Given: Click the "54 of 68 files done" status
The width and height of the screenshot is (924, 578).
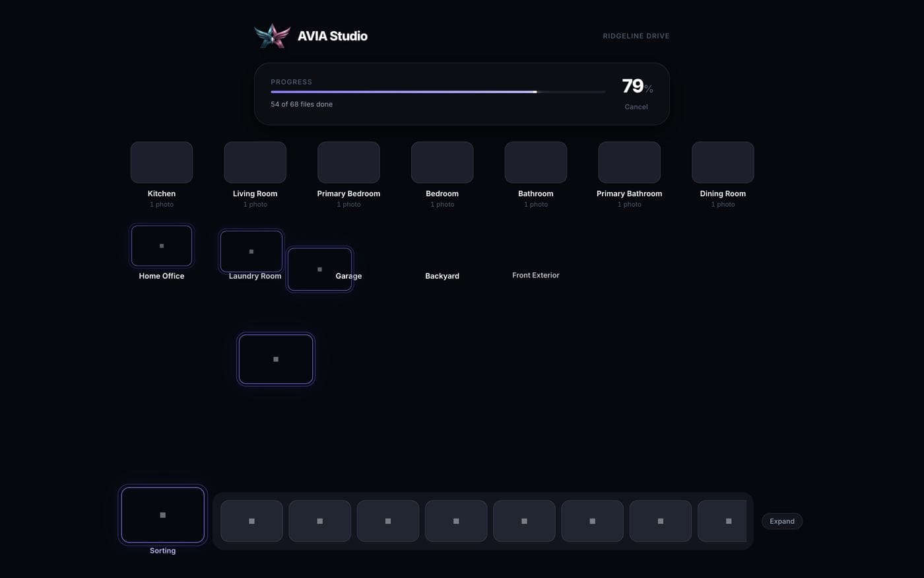Looking at the screenshot, I should pyautogui.click(x=302, y=104).
